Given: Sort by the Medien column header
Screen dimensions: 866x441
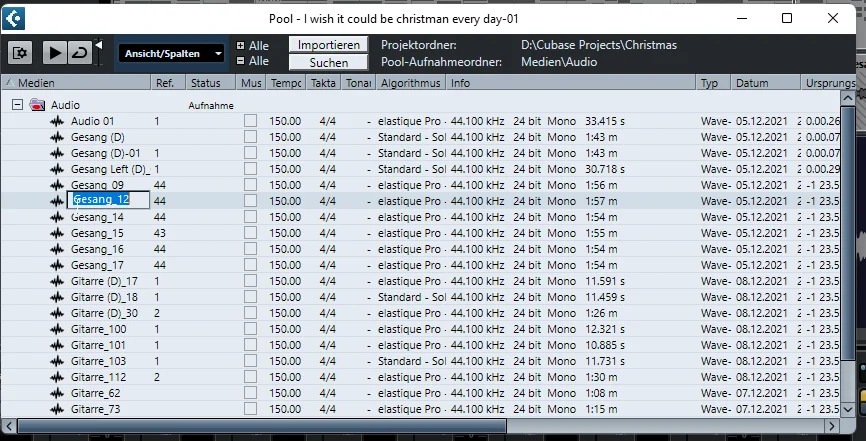Looking at the screenshot, I should (x=76, y=83).
